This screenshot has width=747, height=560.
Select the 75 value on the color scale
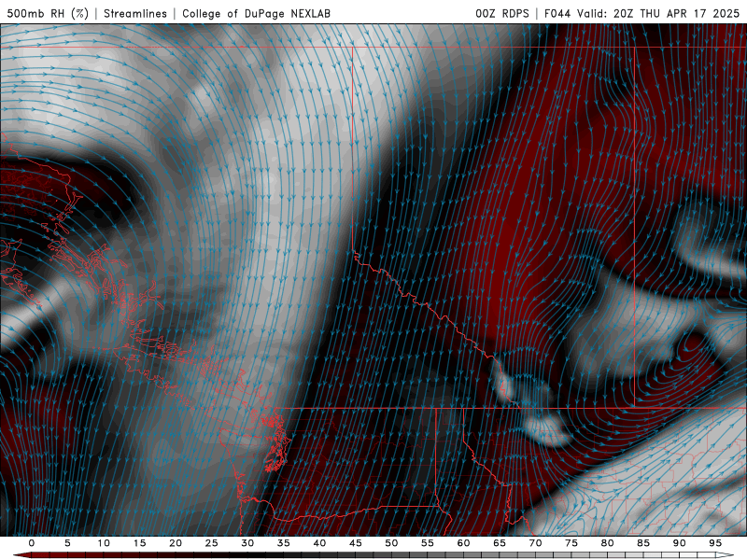(x=571, y=543)
